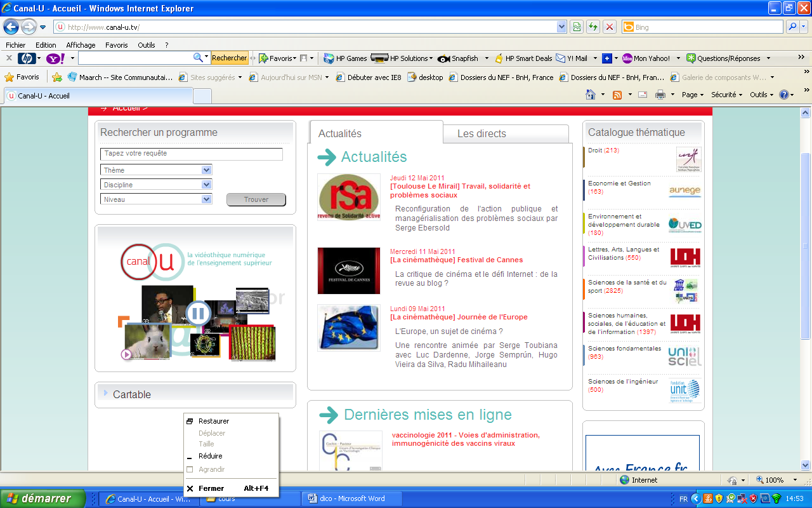Open the Page menu dropdown

[693, 95]
